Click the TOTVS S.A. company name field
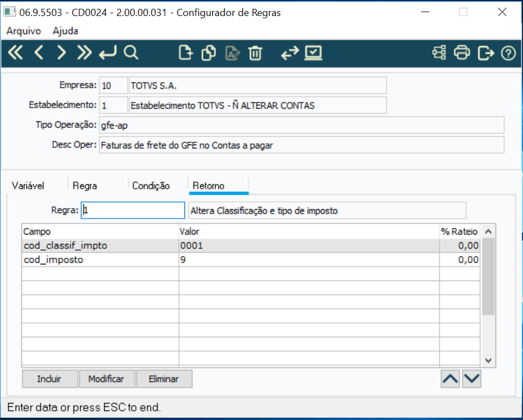This screenshot has width=523, height=420. tap(258, 86)
